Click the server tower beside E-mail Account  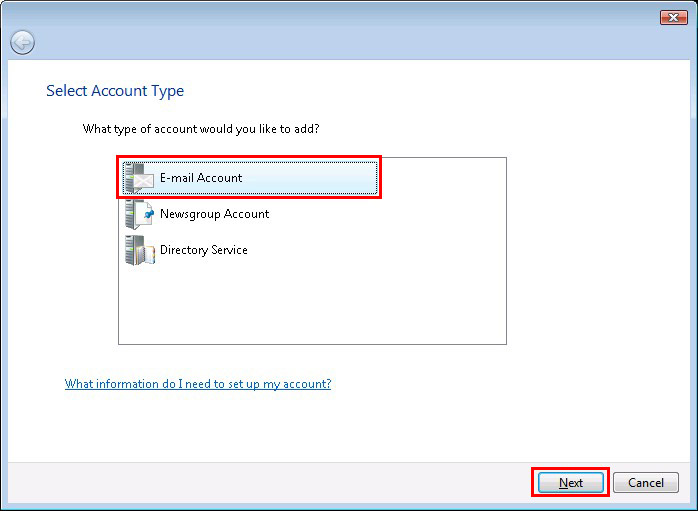pyautogui.click(x=132, y=178)
